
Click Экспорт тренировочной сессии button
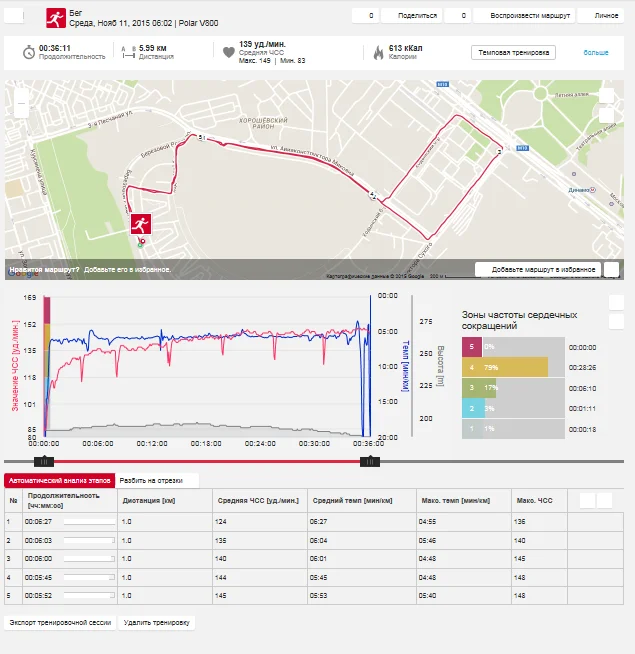click(60, 622)
